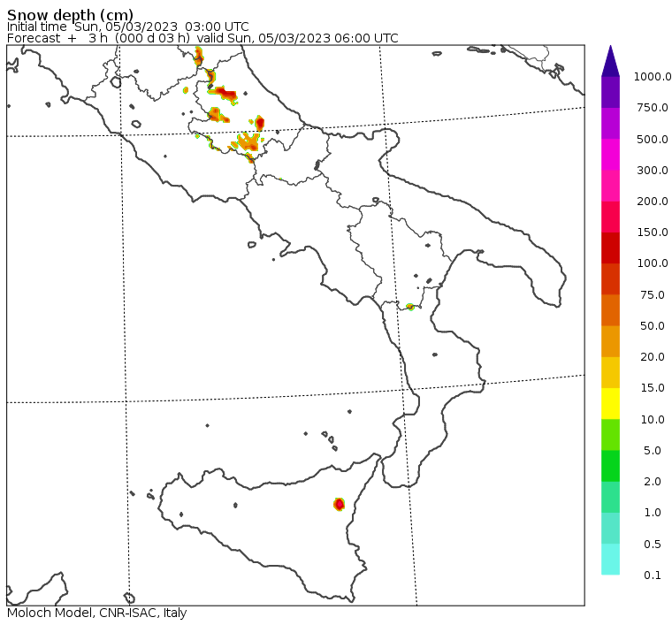Select the green 2–5 colorbar segment

610,466
